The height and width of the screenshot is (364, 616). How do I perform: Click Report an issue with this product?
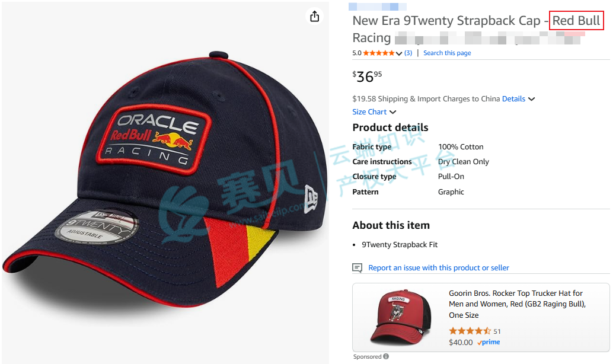click(438, 268)
